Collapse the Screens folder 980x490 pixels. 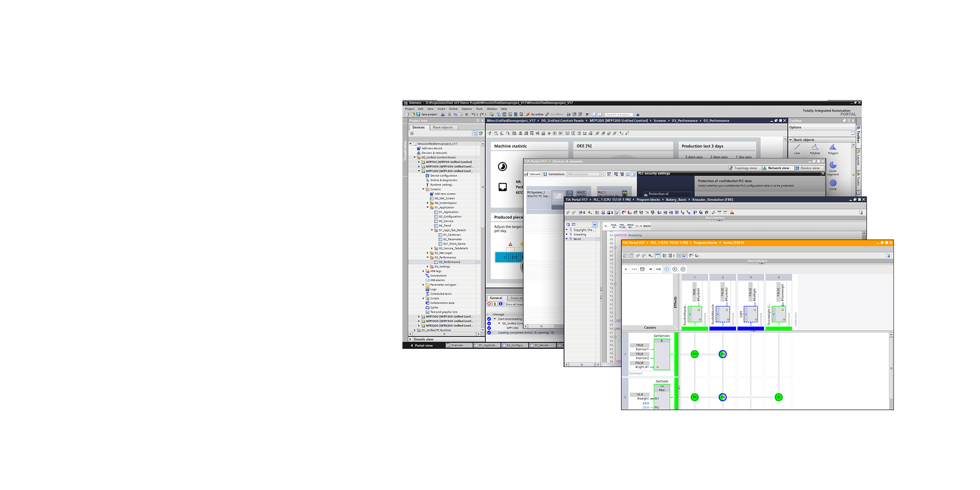(x=423, y=189)
